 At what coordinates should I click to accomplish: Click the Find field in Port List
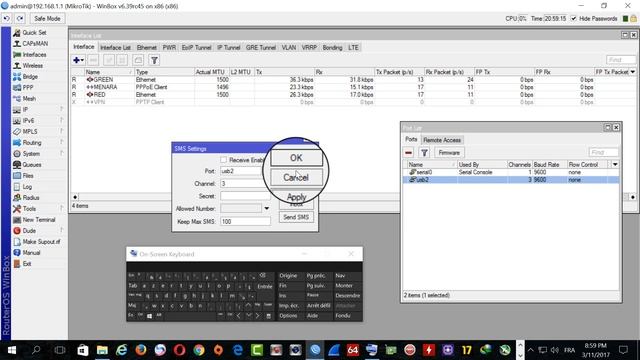click(603, 153)
